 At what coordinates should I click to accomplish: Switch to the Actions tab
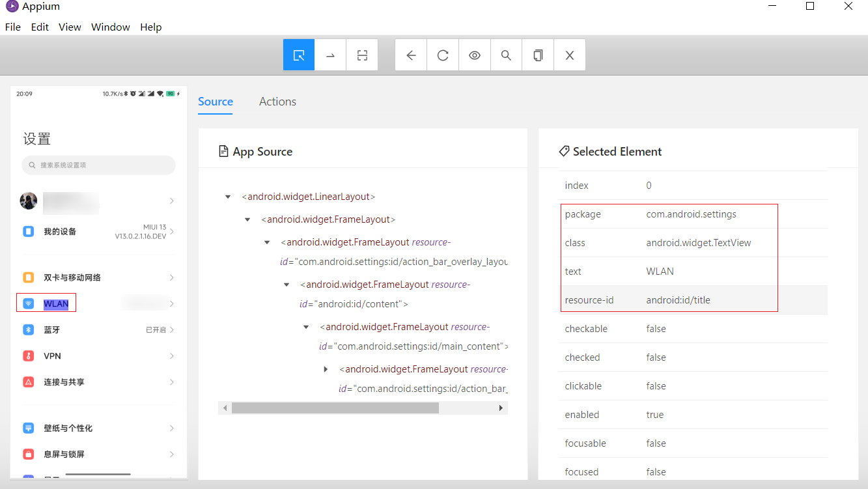[x=277, y=102]
